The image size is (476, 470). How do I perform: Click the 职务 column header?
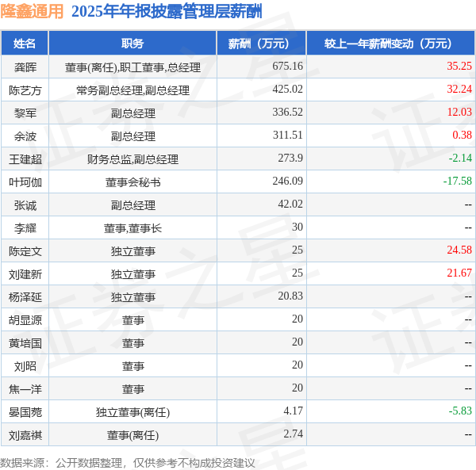pyautogui.click(x=132, y=44)
